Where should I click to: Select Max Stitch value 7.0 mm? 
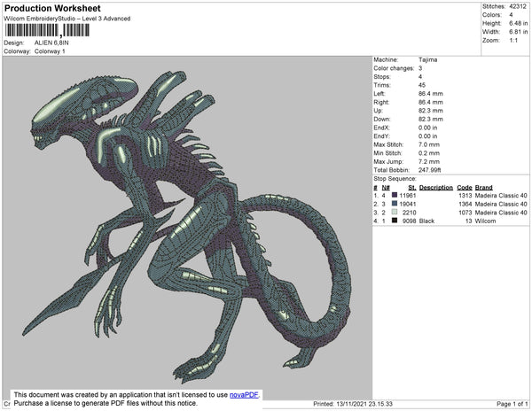(428, 144)
